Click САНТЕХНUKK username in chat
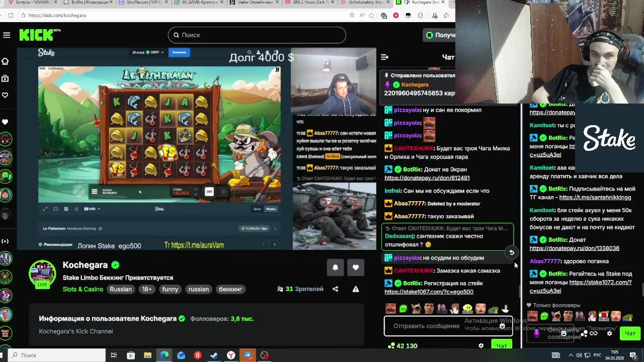The width and height of the screenshot is (644, 362). [x=413, y=148]
